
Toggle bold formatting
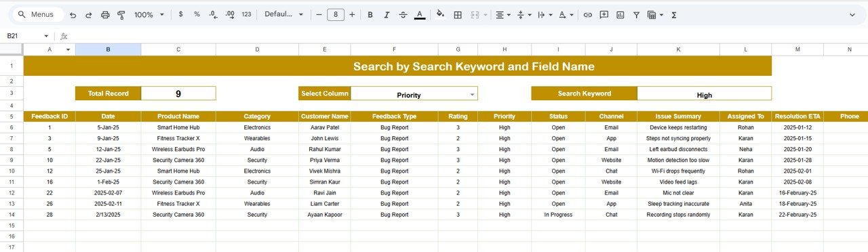(x=370, y=14)
